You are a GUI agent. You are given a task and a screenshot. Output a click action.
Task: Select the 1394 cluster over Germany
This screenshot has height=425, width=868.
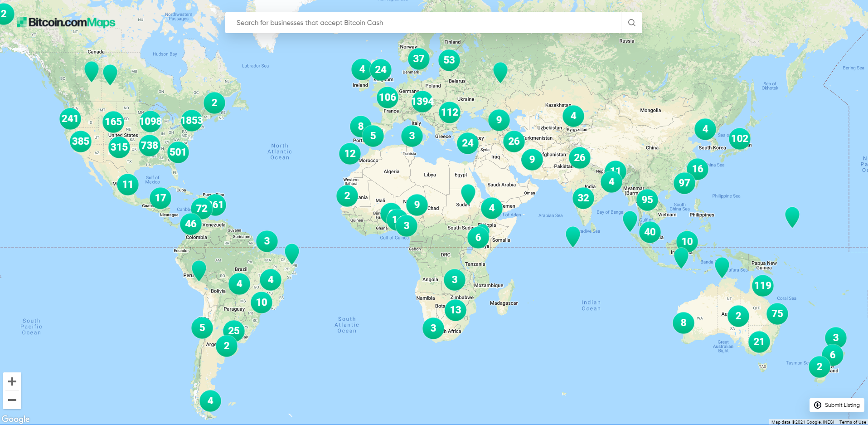tap(422, 102)
